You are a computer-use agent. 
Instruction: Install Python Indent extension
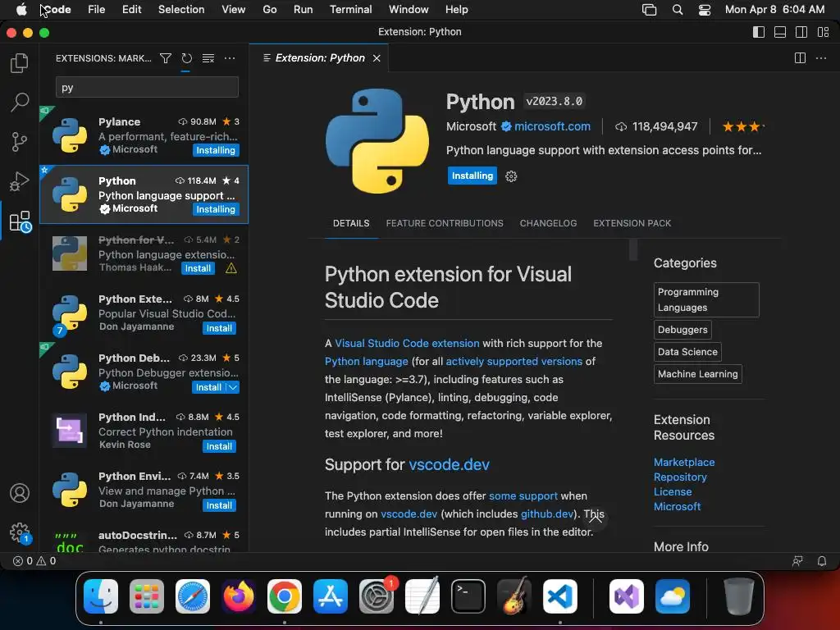219,446
